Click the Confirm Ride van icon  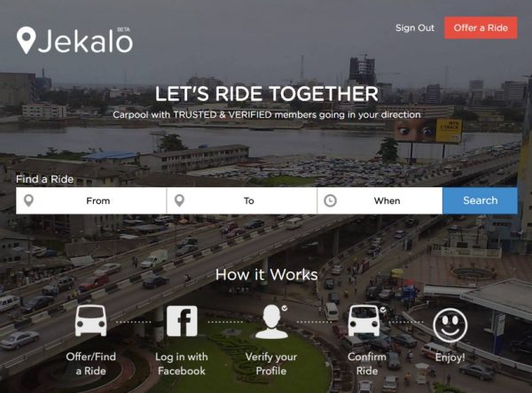click(x=364, y=320)
